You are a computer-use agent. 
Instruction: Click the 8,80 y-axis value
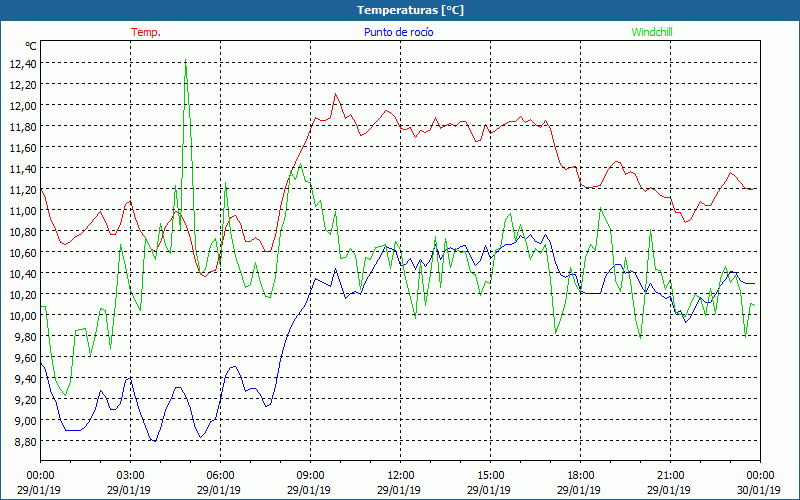(26, 441)
